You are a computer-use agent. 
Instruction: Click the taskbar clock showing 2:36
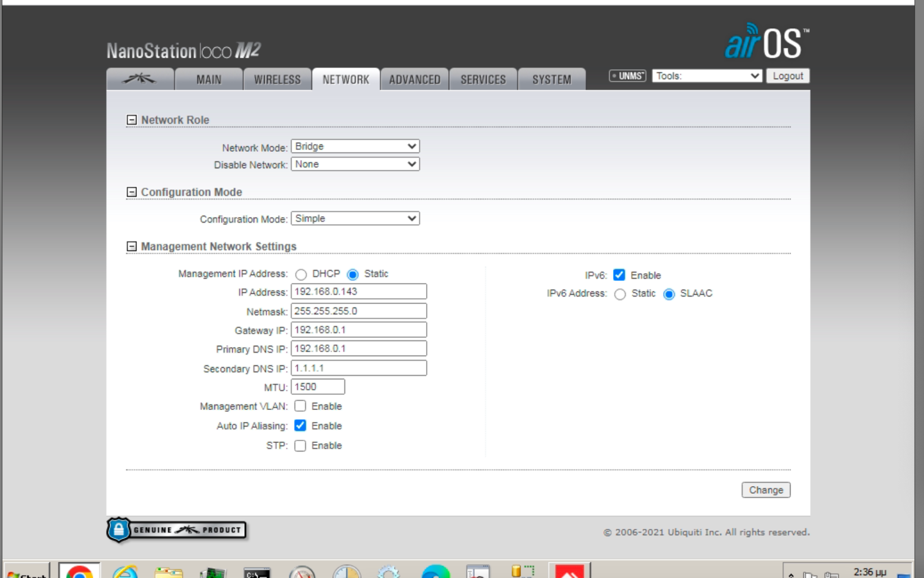coord(869,572)
